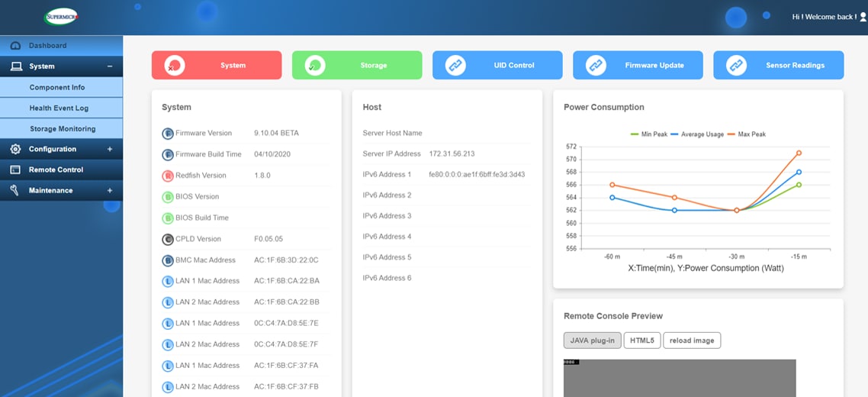Click the remote console preview thumbnail
The width and height of the screenshot is (868, 397).
pyautogui.click(x=679, y=378)
